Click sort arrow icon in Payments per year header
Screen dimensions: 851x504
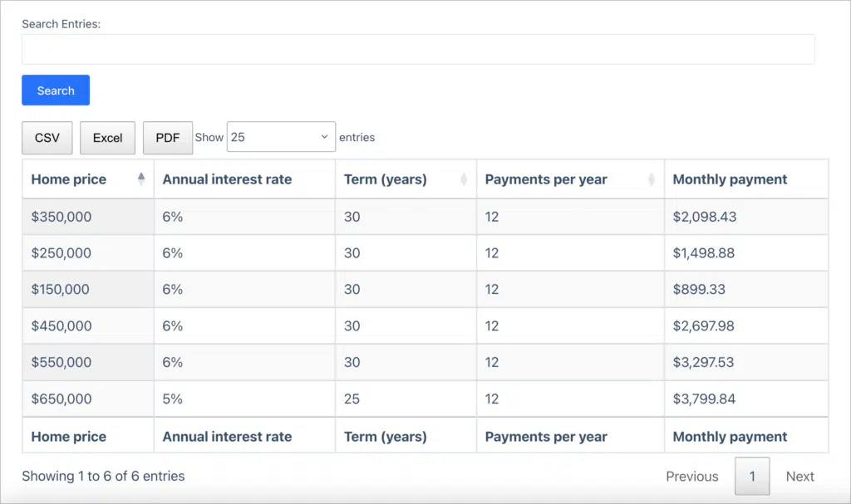652,179
